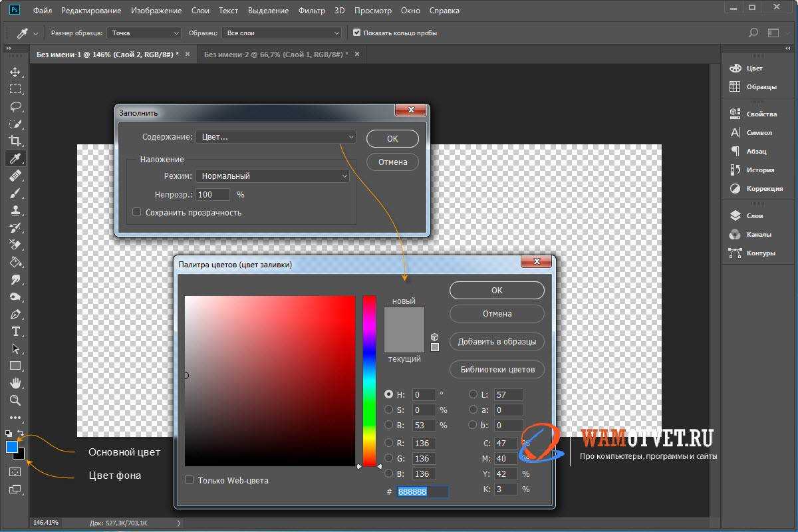Viewport: 798px width, 532px height.
Task: Open the Edit Toolbar three-dots menu
Action: point(15,418)
